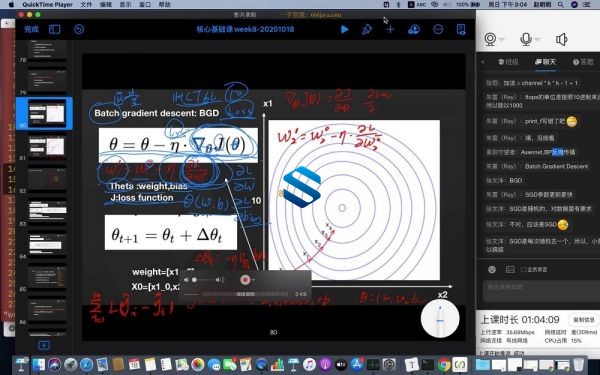Expand the webcam device dropdown arrow

click(x=502, y=39)
